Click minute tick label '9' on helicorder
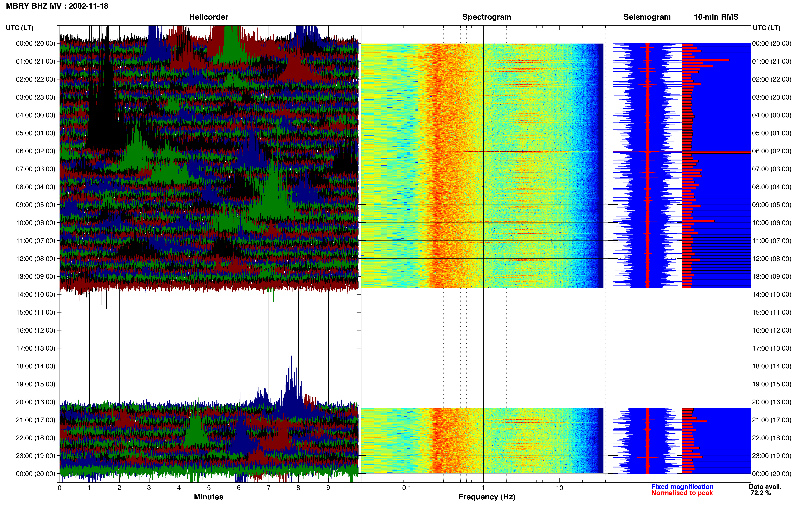The width and height of the screenshot is (812, 508). (328, 488)
